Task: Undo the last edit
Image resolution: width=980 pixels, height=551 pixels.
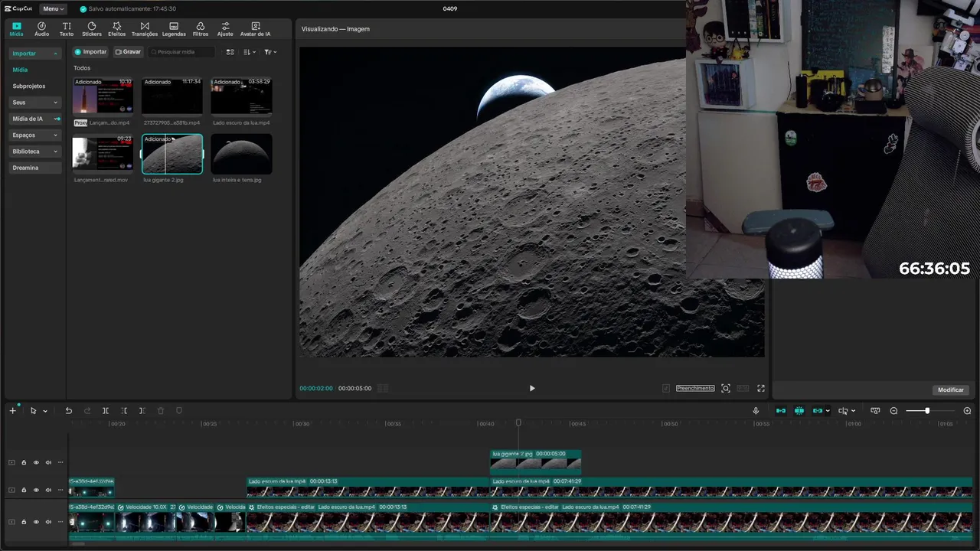Action: tap(68, 411)
